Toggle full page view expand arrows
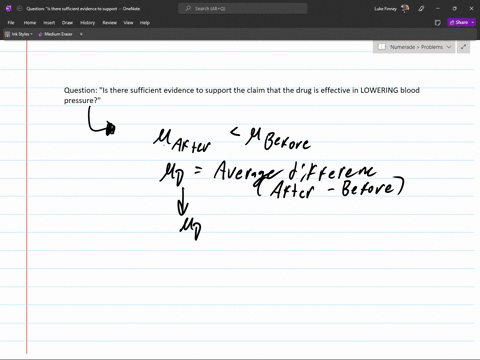This screenshot has height=360, width=480. 463,47
